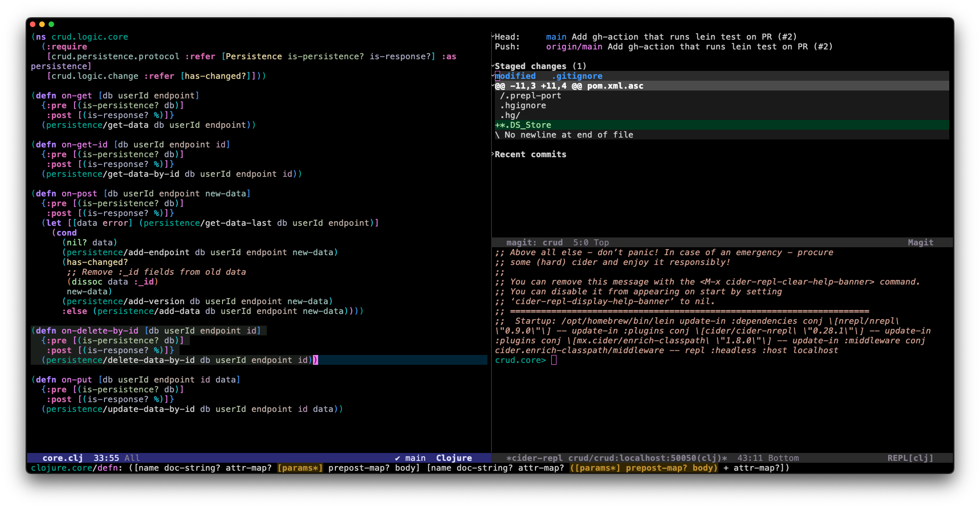Click origin/main on the Push line
Image resolution: width=980 pixels, height=508 pixels.
(574, 46)
